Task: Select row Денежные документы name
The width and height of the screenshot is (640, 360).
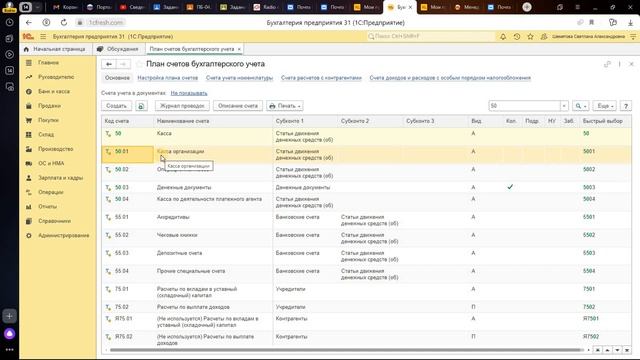Action: pyautogui.click(x=184, y=187)
